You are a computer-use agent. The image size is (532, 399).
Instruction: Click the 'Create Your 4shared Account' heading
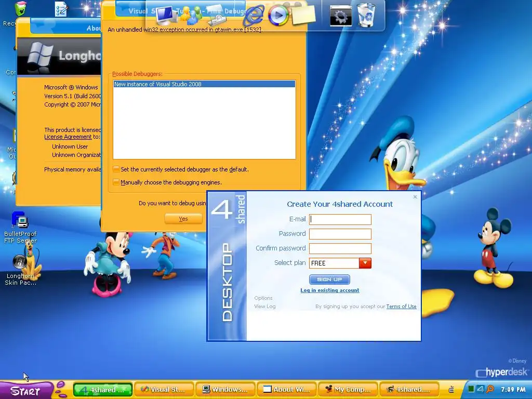(340, 204)
